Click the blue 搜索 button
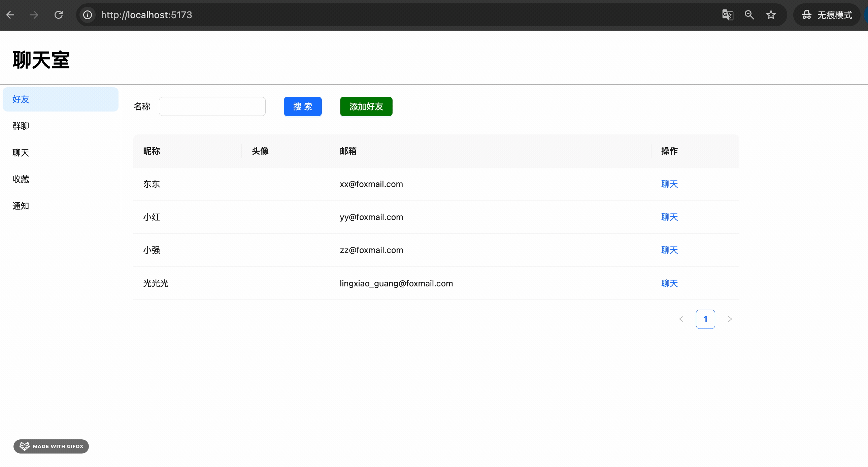The height and width of the screenshot is (467, 868). pyautogui.click(x=303, y=106)
